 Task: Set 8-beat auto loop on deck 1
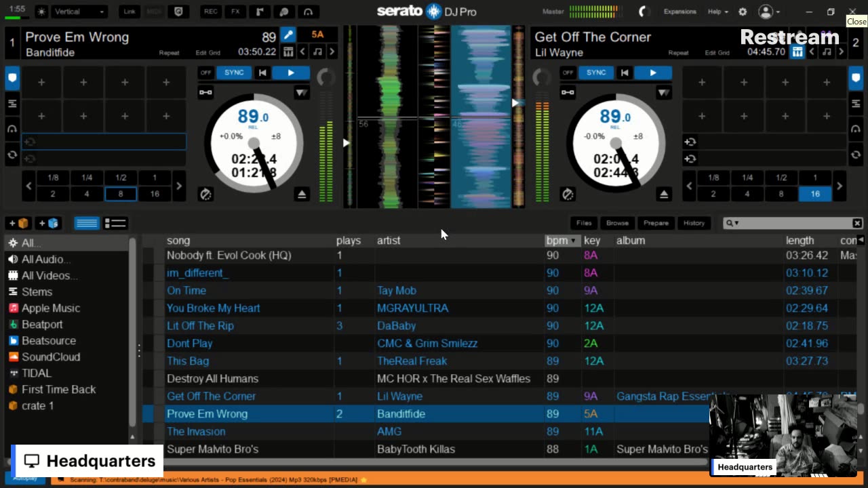click(121, 194)
